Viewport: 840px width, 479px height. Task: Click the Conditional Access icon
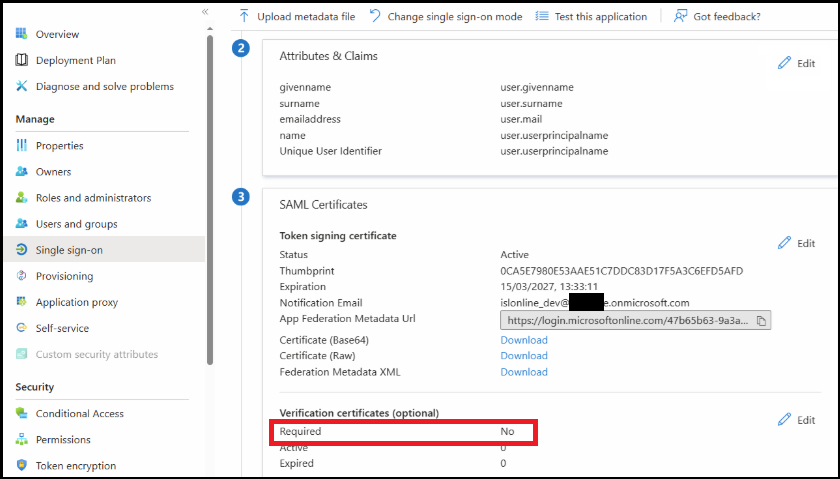tap(21, 413)
